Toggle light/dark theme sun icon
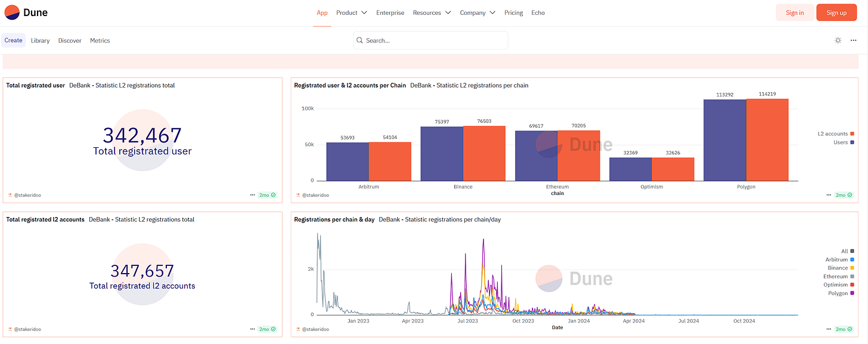The height and width of the screenshot is (344, 868). [838, 41]
